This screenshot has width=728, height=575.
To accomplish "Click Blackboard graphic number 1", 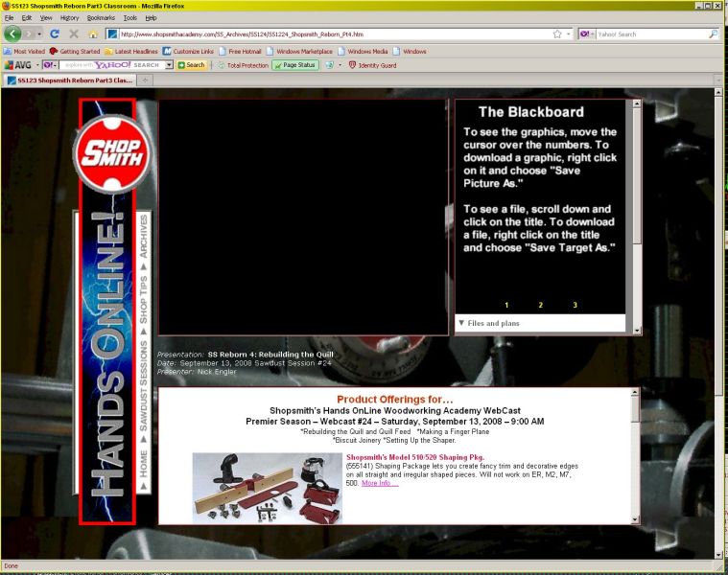I will (x=506, y=305).
